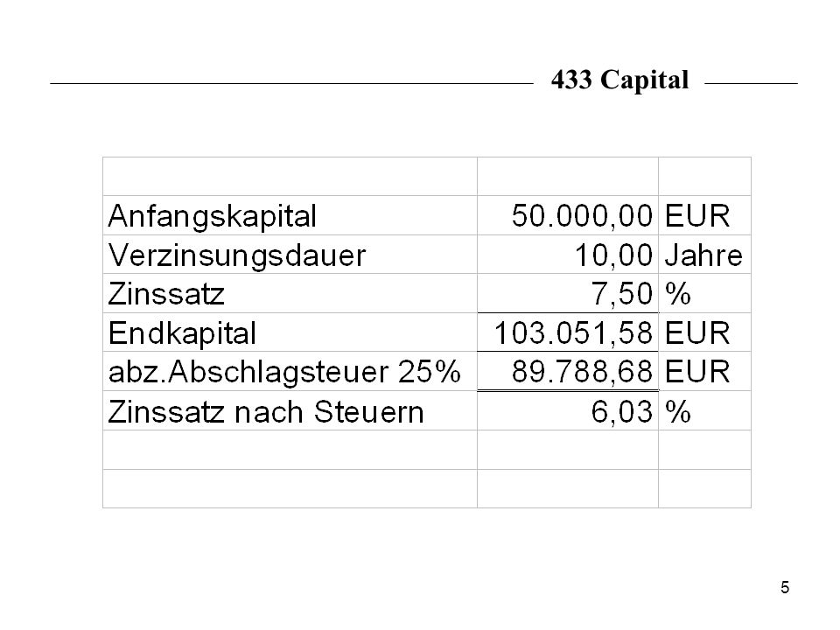Click the percent unit beside 7,50
This screenshot has height=630, width=840.
[x=704, y=294]
